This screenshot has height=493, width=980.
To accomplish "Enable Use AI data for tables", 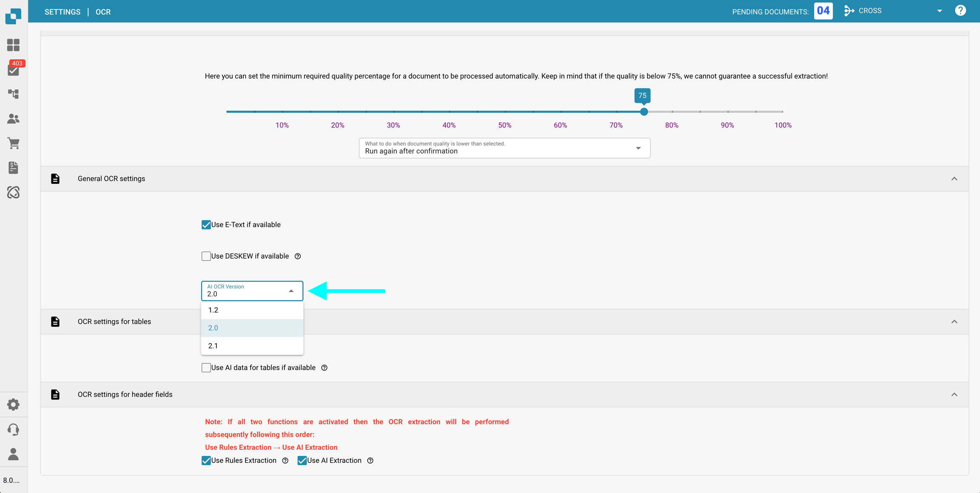I will [206, 368].
